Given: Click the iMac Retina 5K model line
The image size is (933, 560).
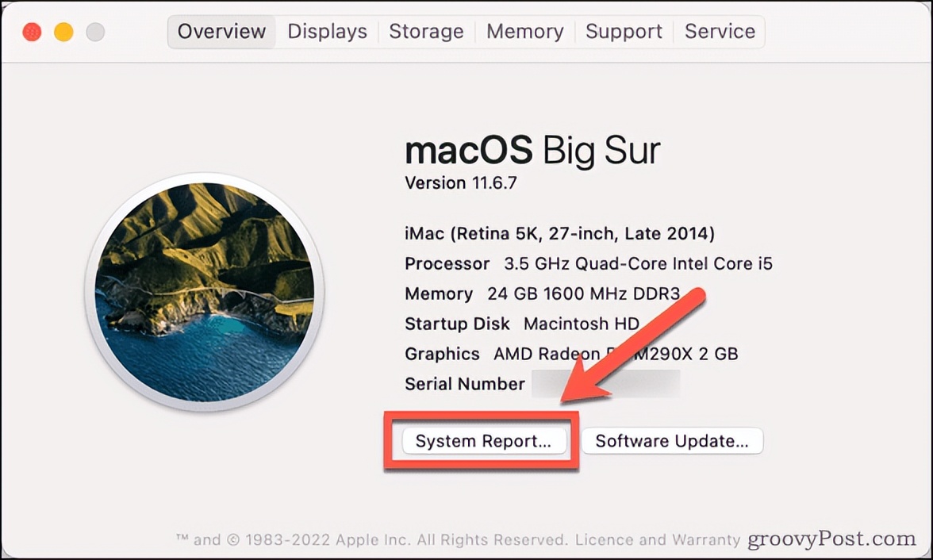Looking at the screenshot, I should (x=559, y=234).
